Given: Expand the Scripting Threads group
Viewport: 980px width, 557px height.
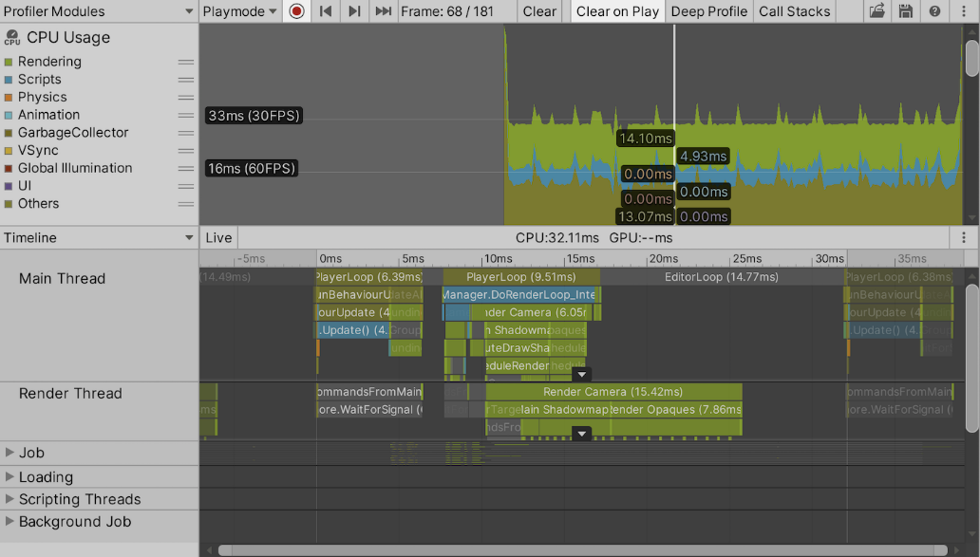Looking at the screenshot, I should [9, 499].
